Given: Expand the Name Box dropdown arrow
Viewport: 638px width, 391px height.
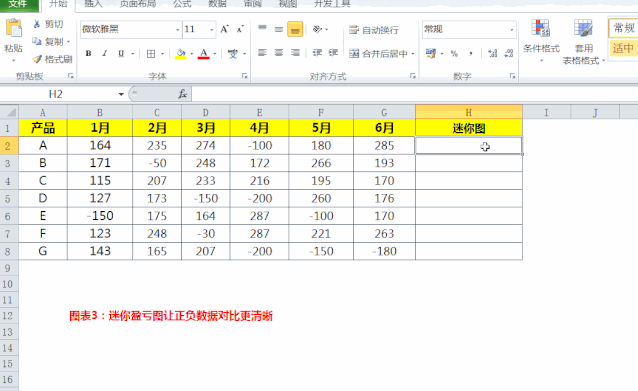Looking at the screenshot, I should [121, 94].
